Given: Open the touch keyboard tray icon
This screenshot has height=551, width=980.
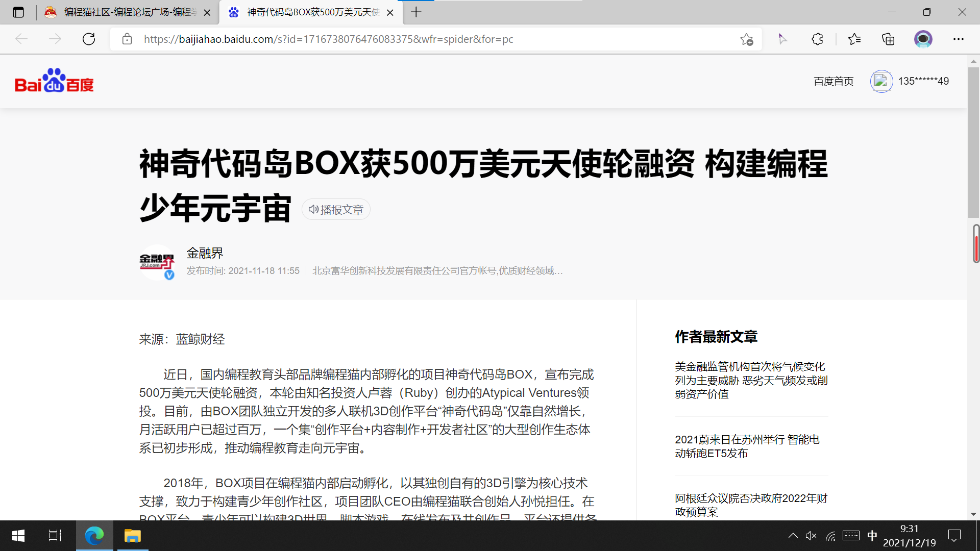Looking at the screenshot, I should tap(851, 536).
